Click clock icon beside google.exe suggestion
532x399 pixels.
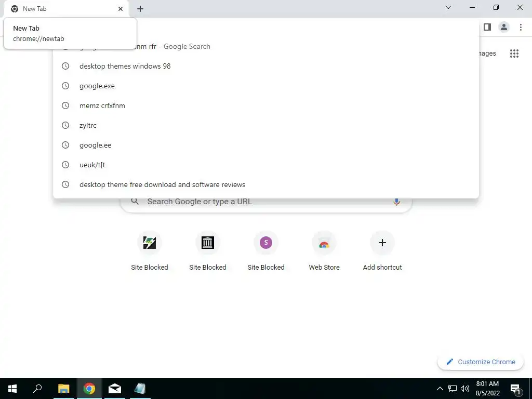65,86
